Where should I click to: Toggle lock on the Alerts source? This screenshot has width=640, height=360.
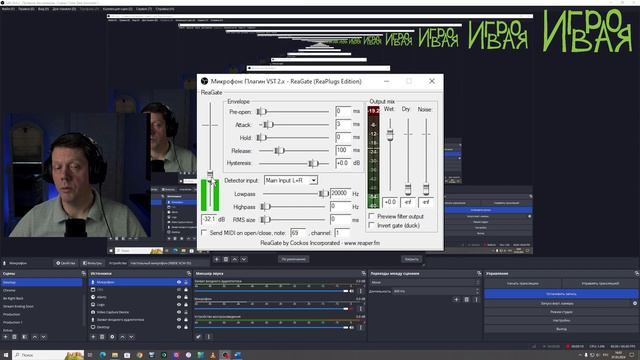coord(186,297)
